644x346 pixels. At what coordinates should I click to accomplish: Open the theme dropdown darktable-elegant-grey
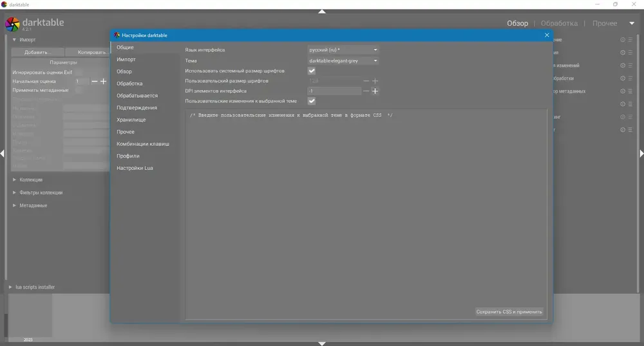click(343, 60)
